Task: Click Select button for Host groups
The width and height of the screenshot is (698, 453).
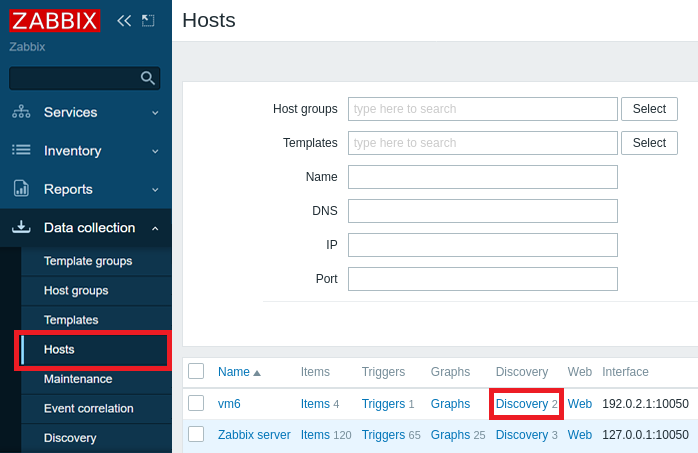Action: click(649, 109)
